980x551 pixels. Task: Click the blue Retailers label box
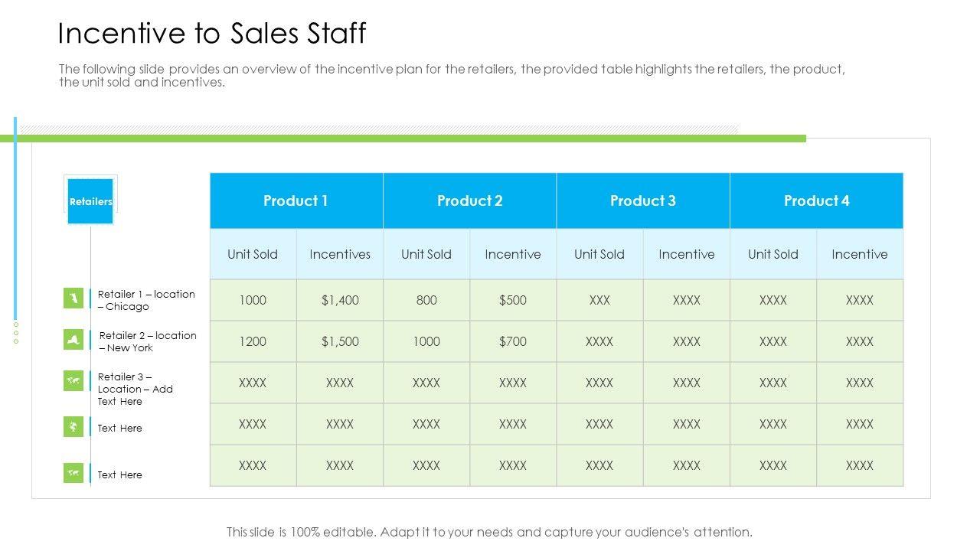pyautogui.click(x=90, y=201)
